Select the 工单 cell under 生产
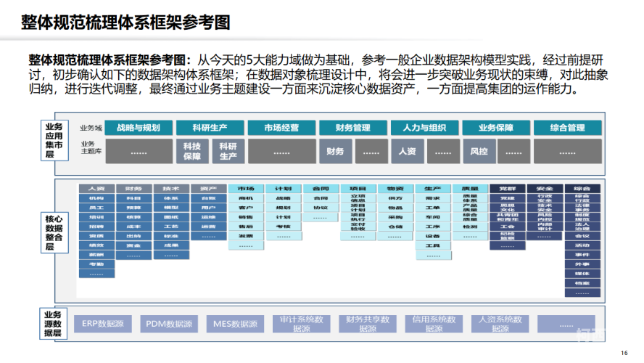This screenshot has height=363, width=644. point(433,208)
